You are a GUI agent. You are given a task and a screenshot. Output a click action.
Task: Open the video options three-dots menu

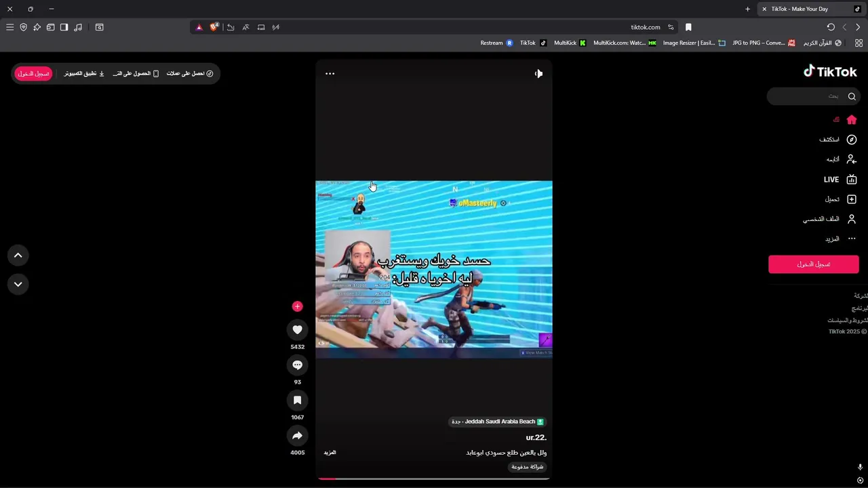(330, 73)
